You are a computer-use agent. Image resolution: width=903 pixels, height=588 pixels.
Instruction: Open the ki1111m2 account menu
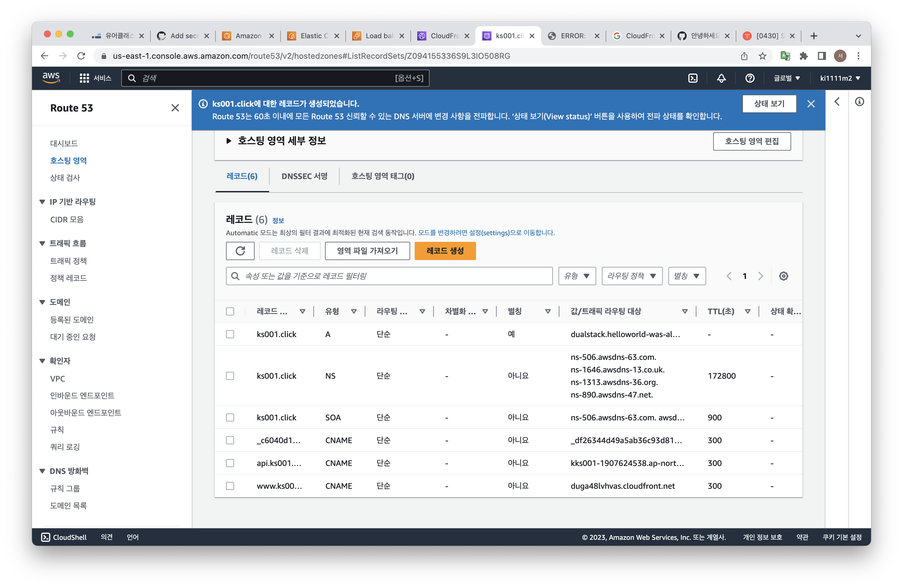click(840, 78)
